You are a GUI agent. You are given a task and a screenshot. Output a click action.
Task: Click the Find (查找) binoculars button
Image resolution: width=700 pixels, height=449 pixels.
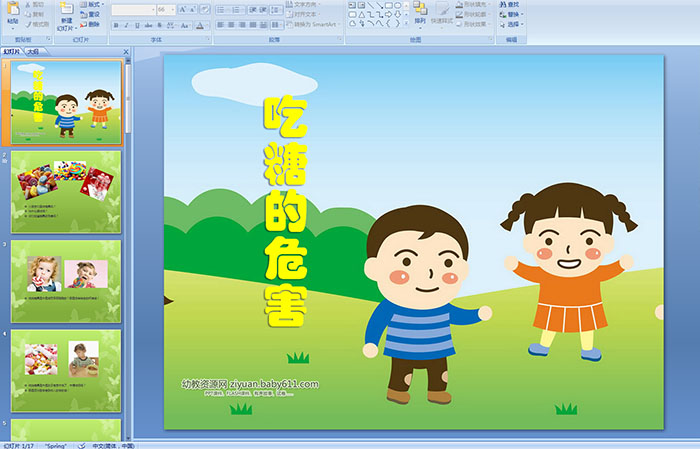[509, 4]
